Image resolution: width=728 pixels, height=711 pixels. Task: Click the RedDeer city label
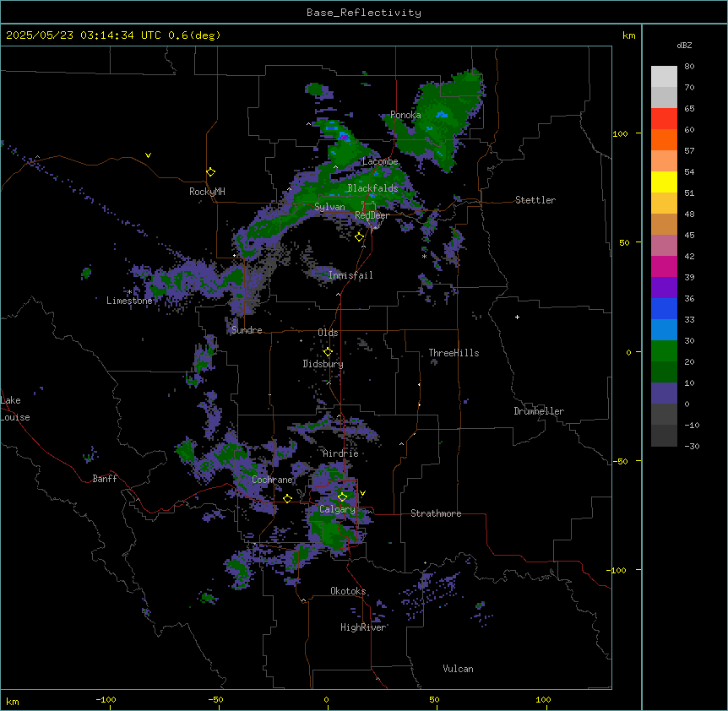[x=372, y=215]
